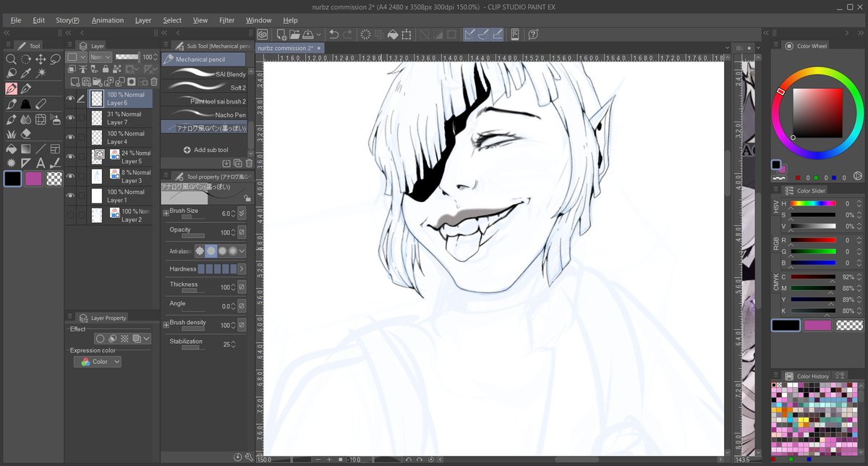Click the Redo arrow in the command bar
Screen dimensions: 868x466
click(x=348, y=34)
